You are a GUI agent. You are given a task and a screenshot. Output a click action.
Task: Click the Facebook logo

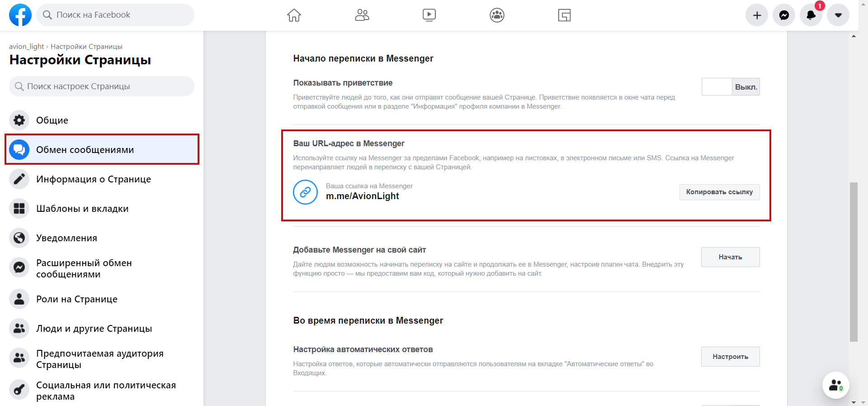pos(20,15)
